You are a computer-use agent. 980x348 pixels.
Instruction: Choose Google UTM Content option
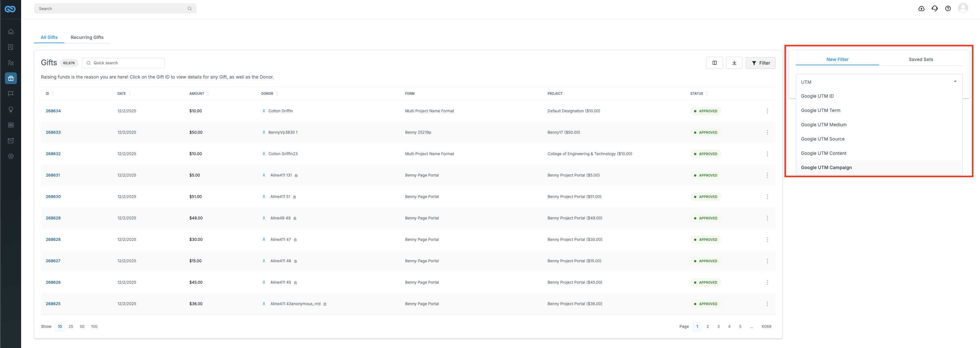pos(879,153)
